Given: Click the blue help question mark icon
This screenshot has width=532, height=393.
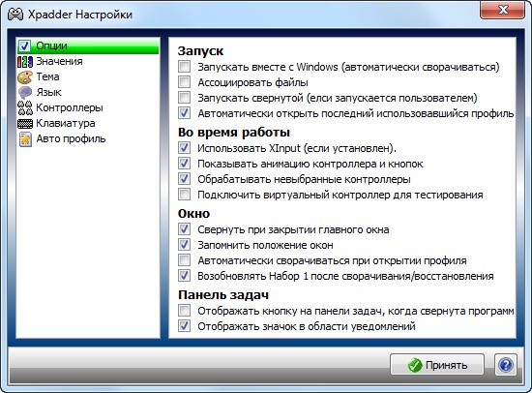Looking at the screenshot, I should tap(506, 365).
